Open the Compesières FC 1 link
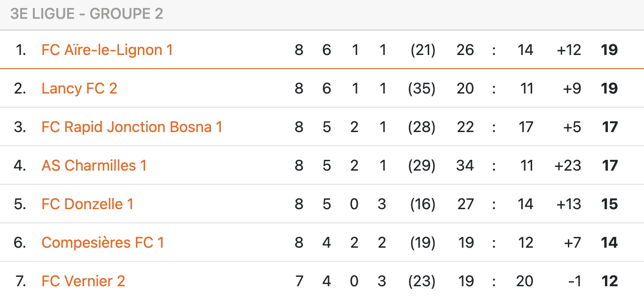 [102, 243]
